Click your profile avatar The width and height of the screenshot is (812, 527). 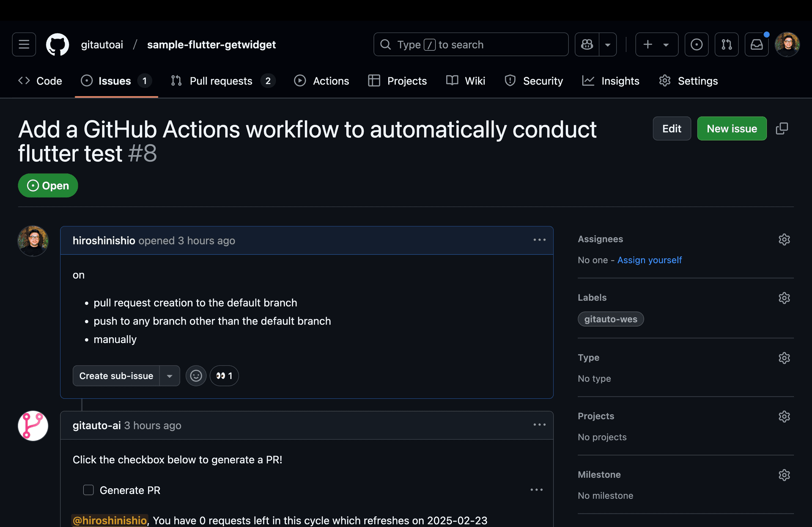pyautogui.click(x=787, y=44)
